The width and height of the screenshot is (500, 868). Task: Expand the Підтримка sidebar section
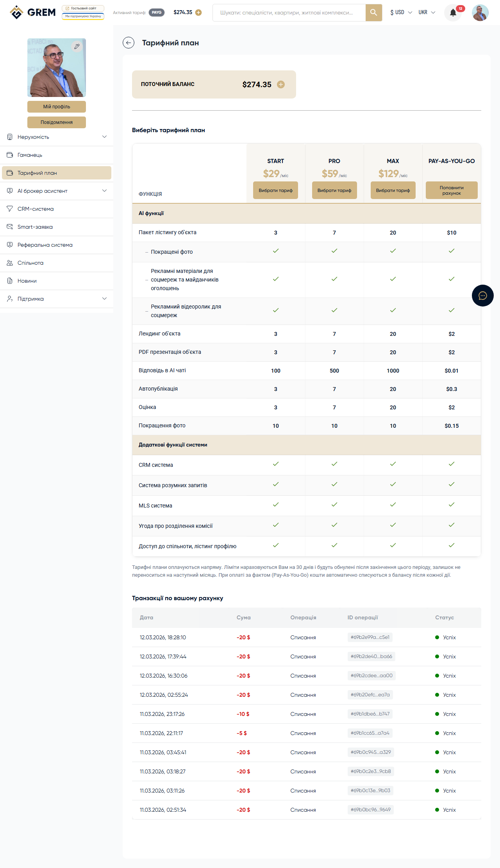104,299
